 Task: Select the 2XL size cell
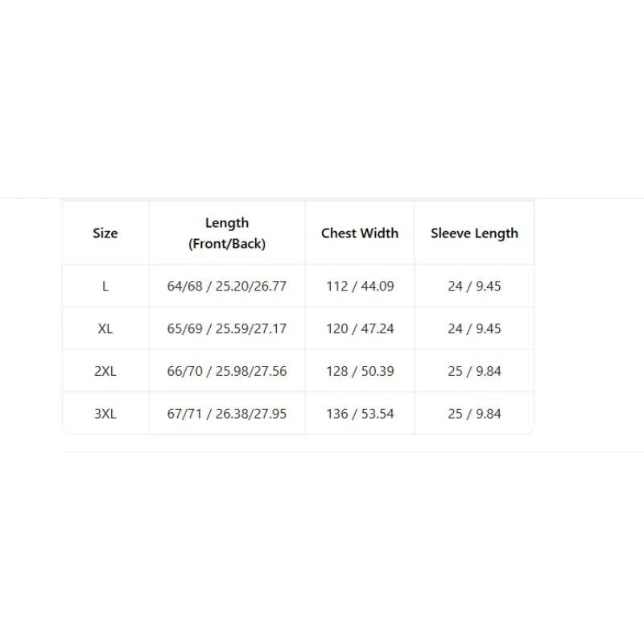105,371
